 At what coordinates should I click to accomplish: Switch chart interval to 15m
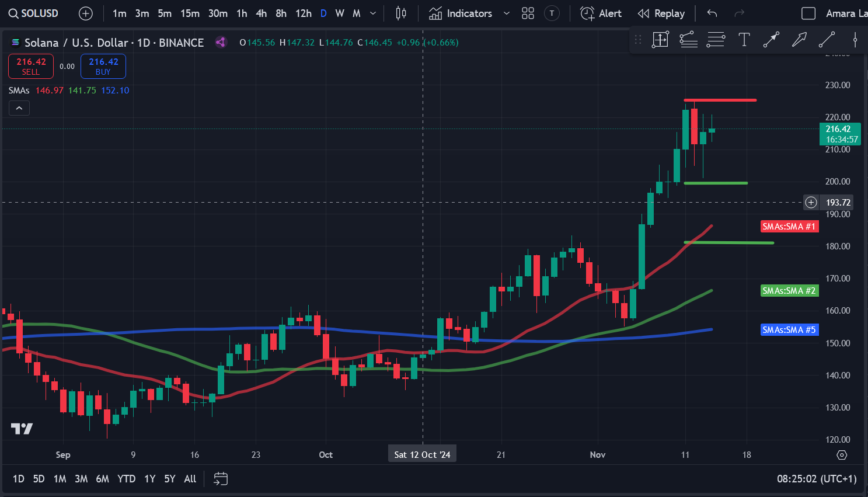point(190,13)
